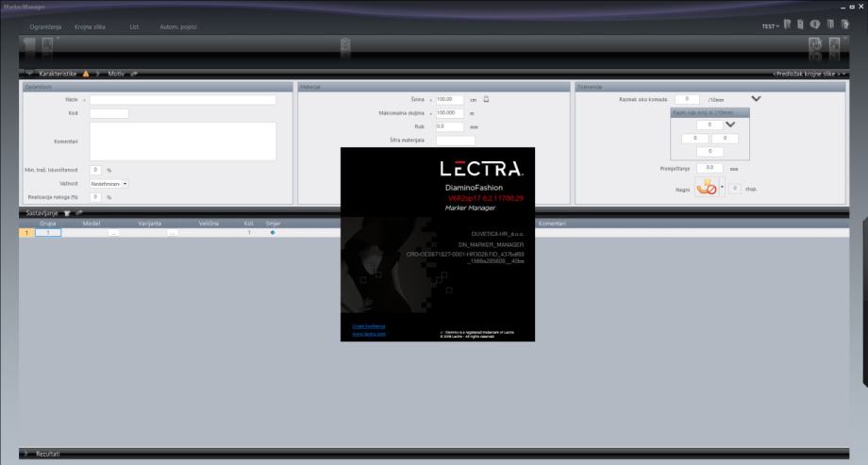Open the TEST profile dropdown
Screen dimensions: 868x465
point(770,26)
